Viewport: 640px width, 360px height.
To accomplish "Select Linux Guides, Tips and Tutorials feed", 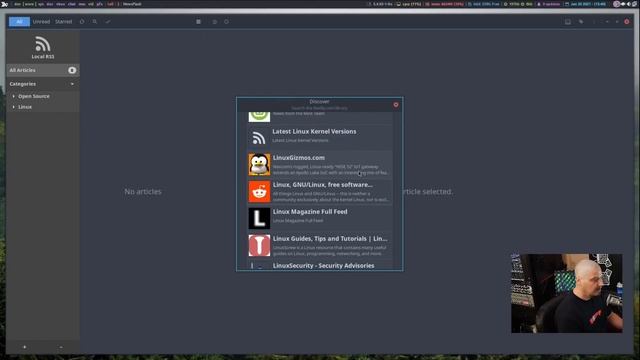I will coord(320,245).
